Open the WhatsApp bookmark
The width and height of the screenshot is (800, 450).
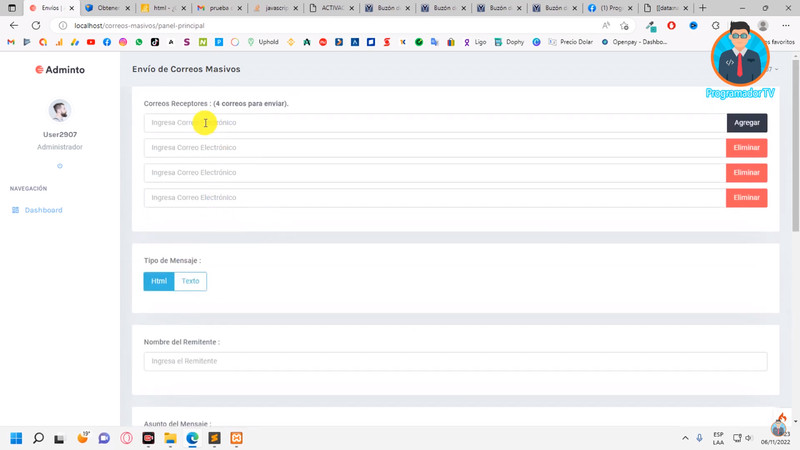pos(139,42)
